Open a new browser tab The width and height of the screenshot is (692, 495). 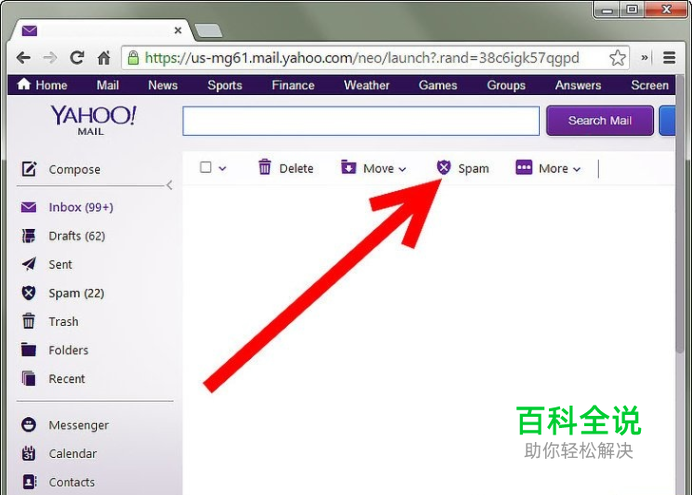tap(208, 30)
